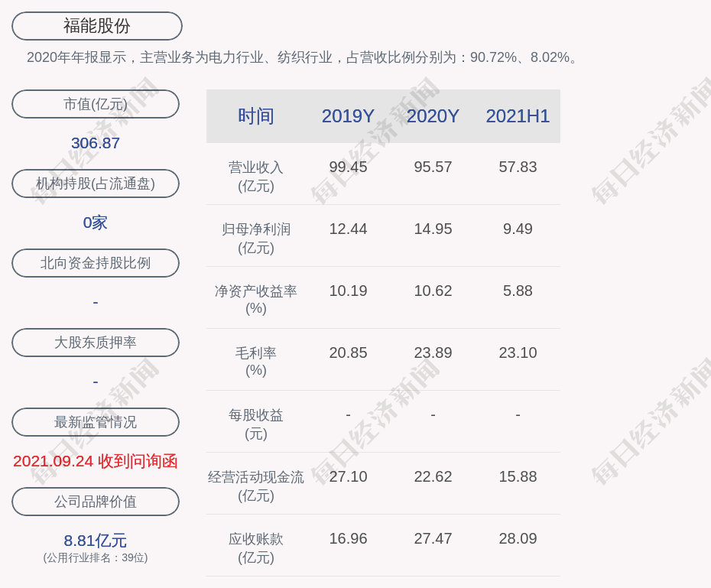Click the 15.88 cash flow value
711x588 pixels.
click(x=518, y=476)
